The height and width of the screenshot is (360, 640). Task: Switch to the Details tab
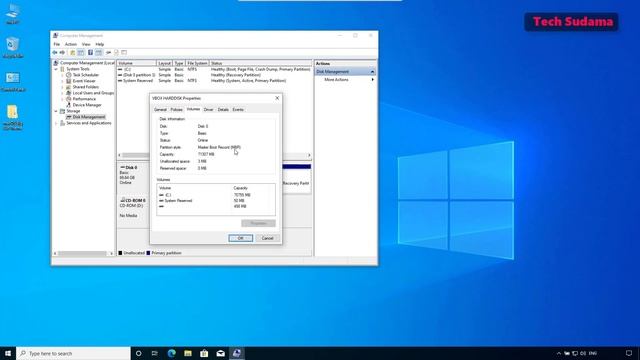[x=223, y=109]
